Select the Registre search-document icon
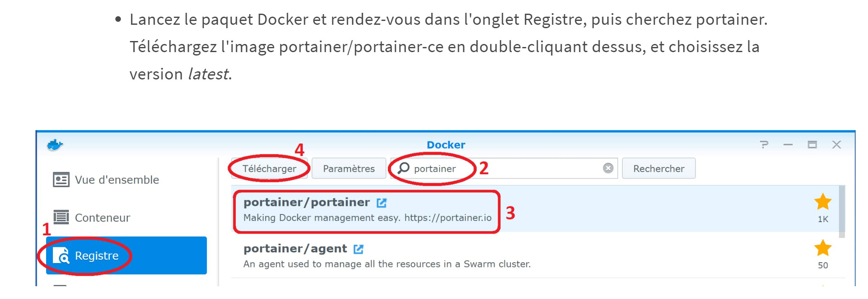868x299 pixels. point(61,255)
